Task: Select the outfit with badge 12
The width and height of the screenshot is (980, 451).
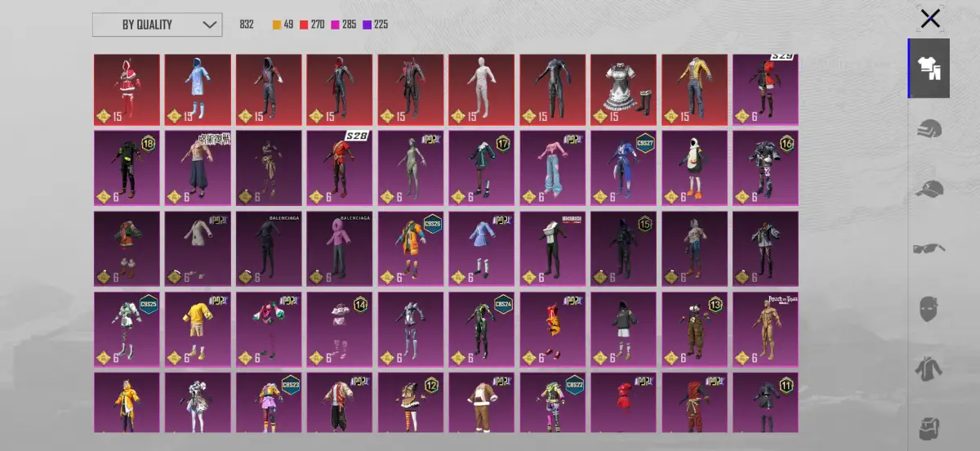Action: coord(411,402)
